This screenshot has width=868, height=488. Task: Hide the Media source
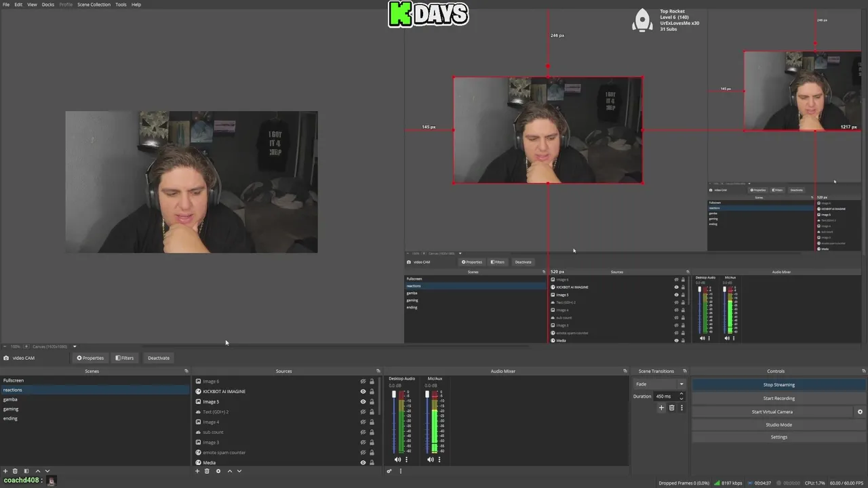pos(363,463)
